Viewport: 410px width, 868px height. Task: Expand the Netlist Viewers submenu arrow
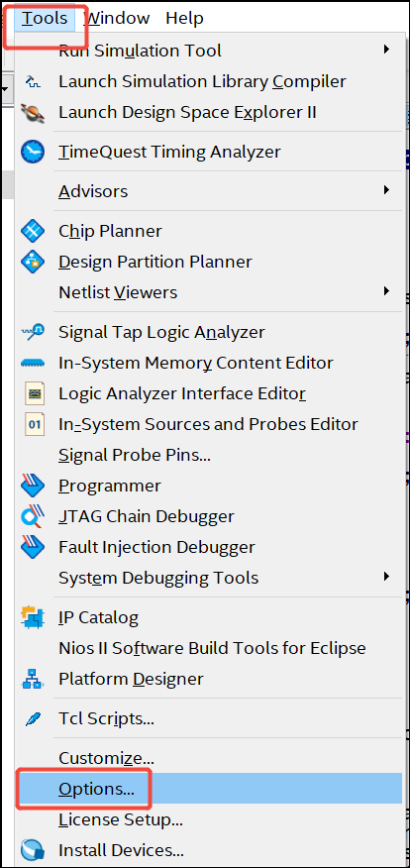coord(387,291)
